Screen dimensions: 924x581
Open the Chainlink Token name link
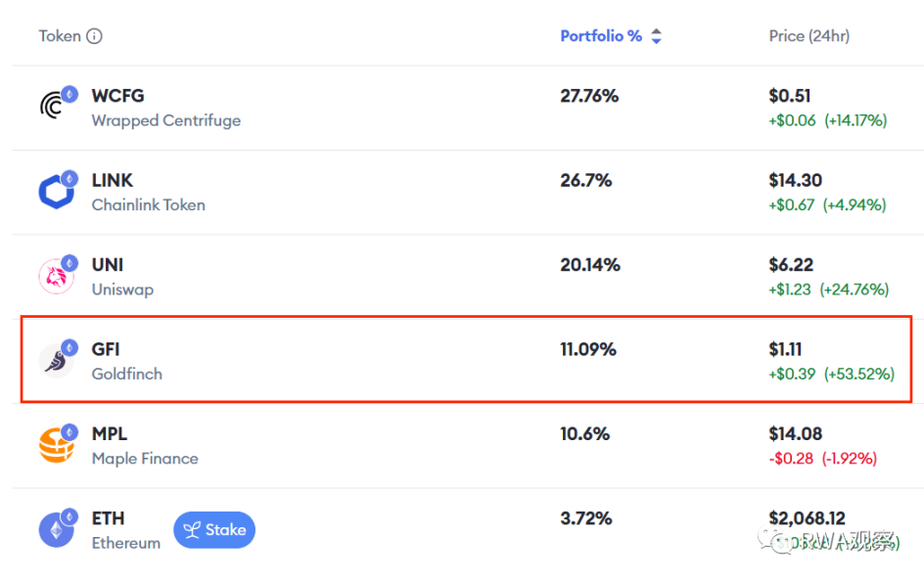click(148, 205)
